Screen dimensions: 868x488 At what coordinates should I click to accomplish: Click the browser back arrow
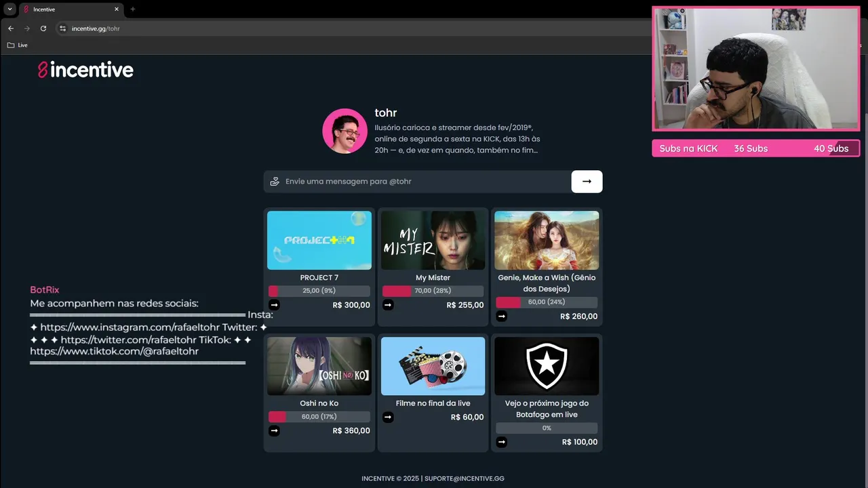pyautogui.click(x=10, y=28)
